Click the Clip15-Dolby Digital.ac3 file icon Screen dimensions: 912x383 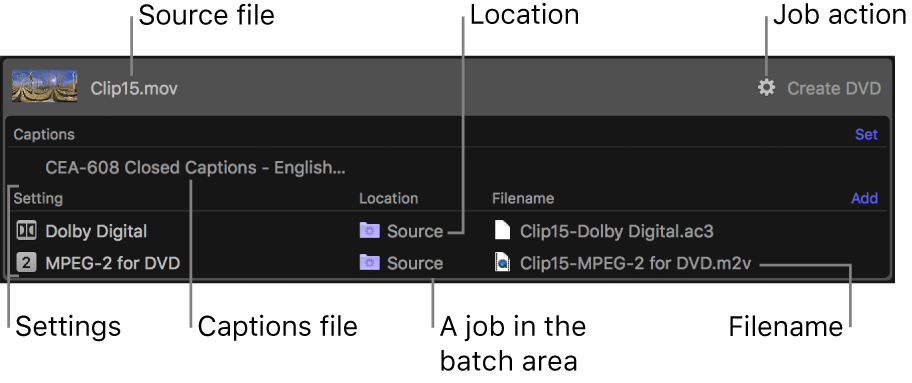click(x=502, y=230)
